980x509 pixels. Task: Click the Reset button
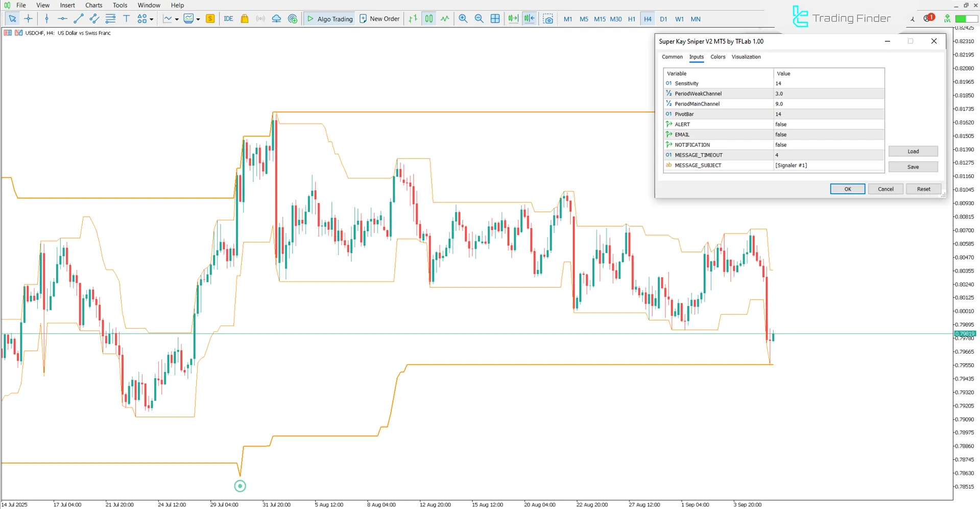pos(923,189)
